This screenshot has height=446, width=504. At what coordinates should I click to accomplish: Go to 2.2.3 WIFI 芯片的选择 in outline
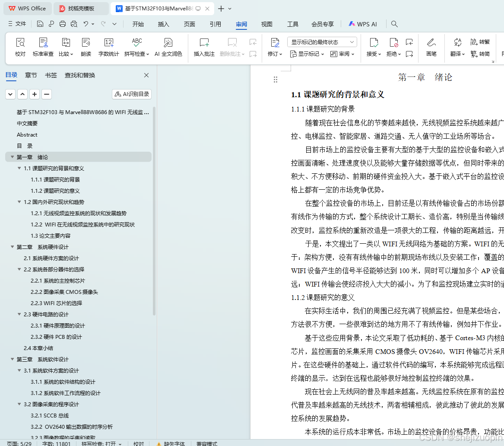point(56,303)
